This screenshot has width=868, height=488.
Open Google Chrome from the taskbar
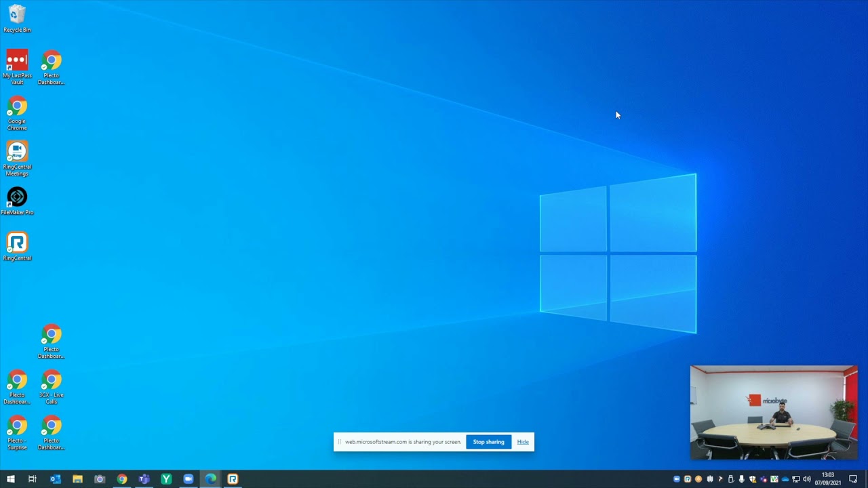[x=122, y=479]
